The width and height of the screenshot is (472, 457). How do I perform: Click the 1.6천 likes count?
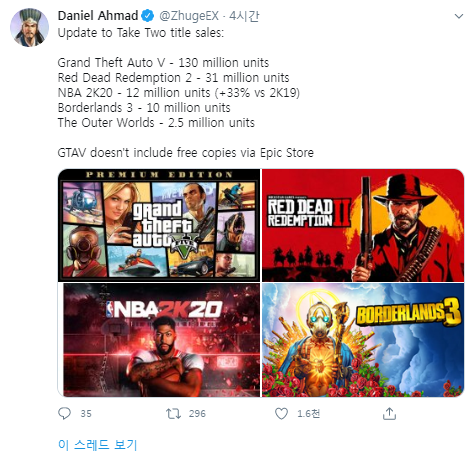[309, 414]
